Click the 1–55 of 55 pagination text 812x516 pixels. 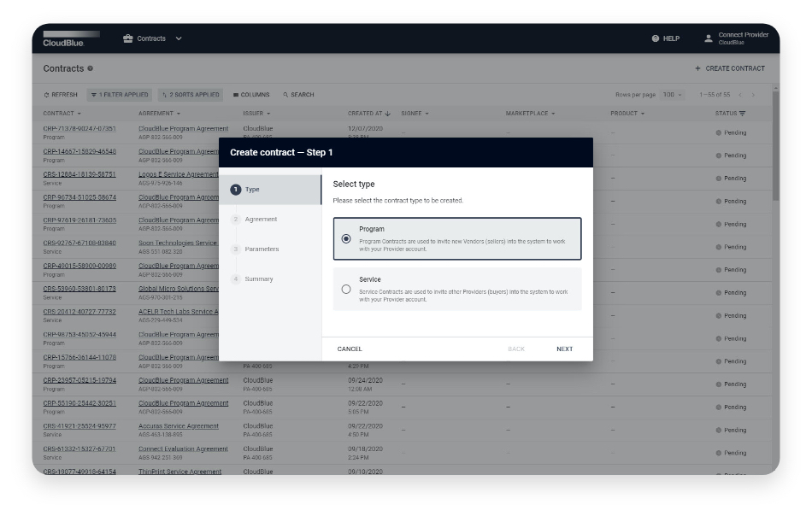coord(714,95)
